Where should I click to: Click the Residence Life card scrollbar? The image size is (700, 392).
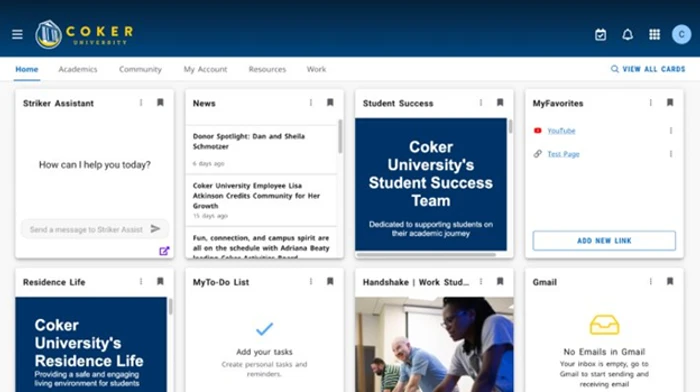(170, 307)
